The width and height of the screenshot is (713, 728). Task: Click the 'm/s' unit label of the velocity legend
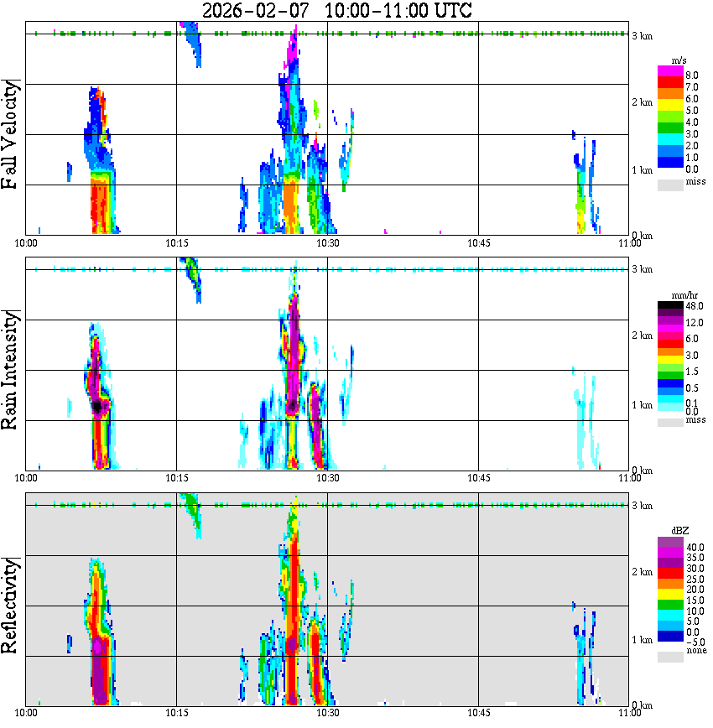point(679,61)
